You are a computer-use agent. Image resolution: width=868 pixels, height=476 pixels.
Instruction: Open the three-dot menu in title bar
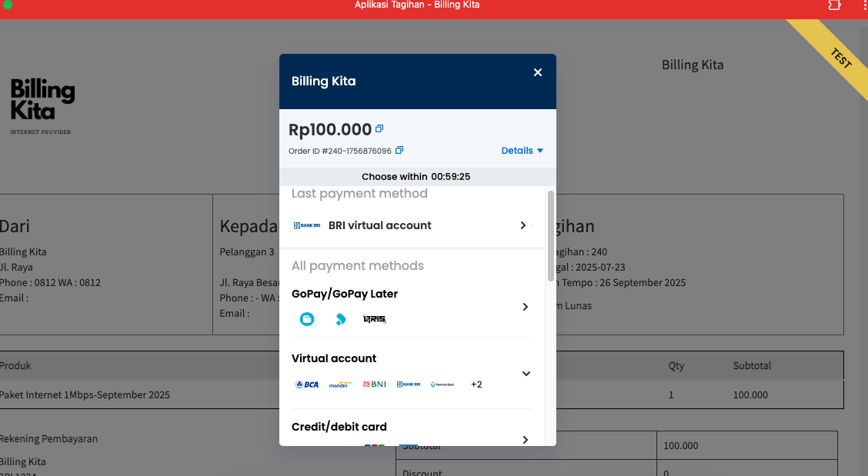pyautogui.click(x=863, y=5)
